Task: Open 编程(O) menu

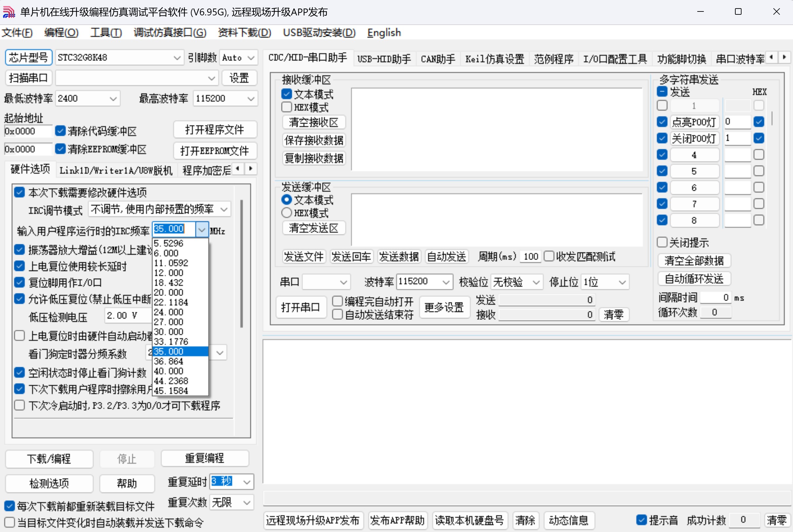Action: (x=61, y=32)
